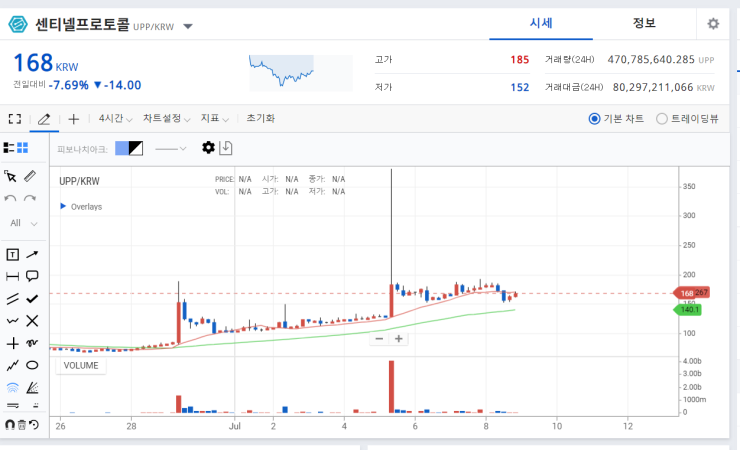This screenshot has height=450, width=740.
Task: Select the arrow drawing tool
Action: tap(32, 255)
